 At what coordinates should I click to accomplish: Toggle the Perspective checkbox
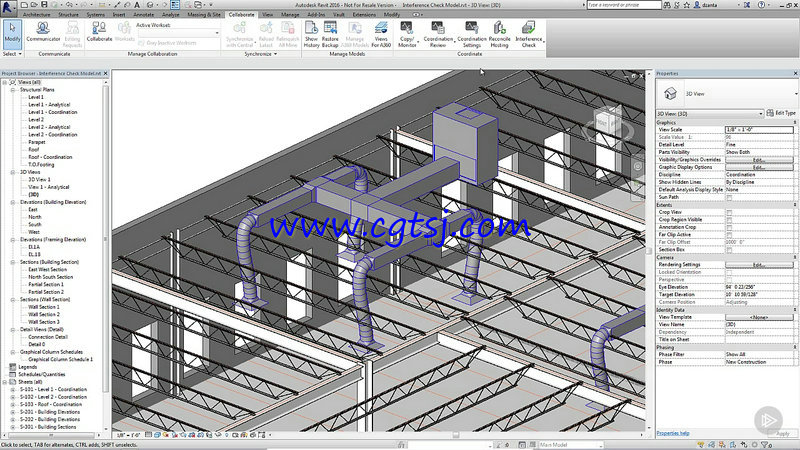729,280
